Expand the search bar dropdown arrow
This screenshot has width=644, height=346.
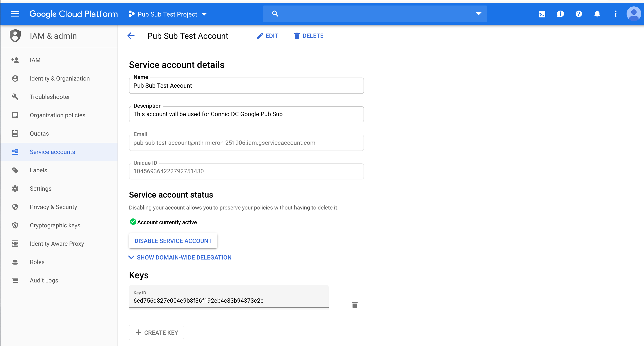tap(478, 14)
